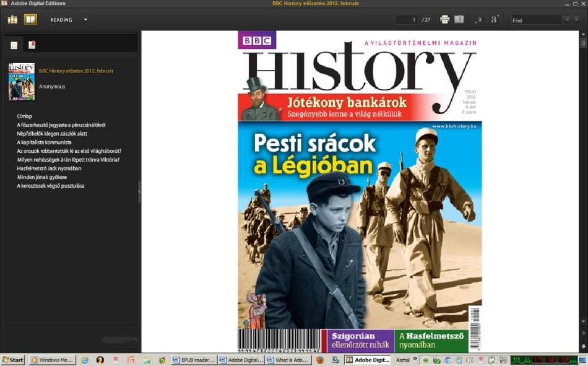Click the system tray monitor graph display

click(544, 360)
